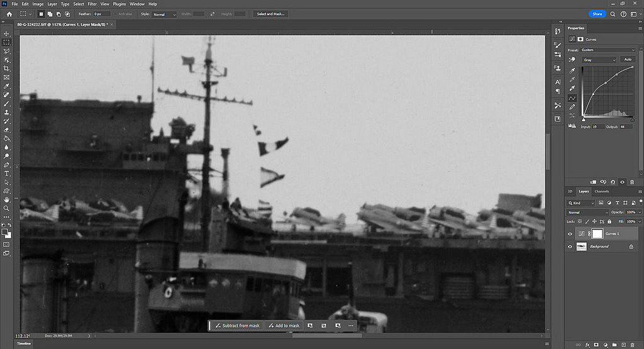The width and height of the screenshot is (644, 349).
Task: Hide the Background layer
Action: [x=570, y=247]
